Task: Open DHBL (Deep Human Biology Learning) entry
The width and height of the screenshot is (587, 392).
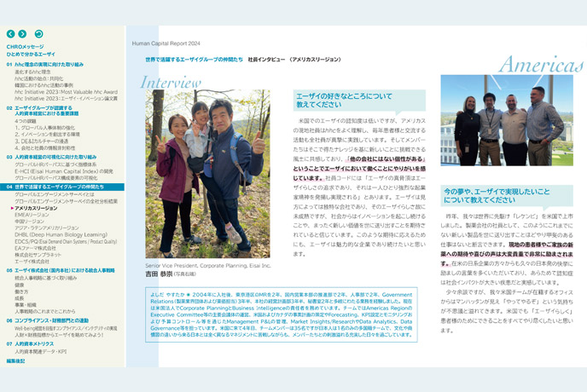Action: pyautogui.click(x=61, y=234)
